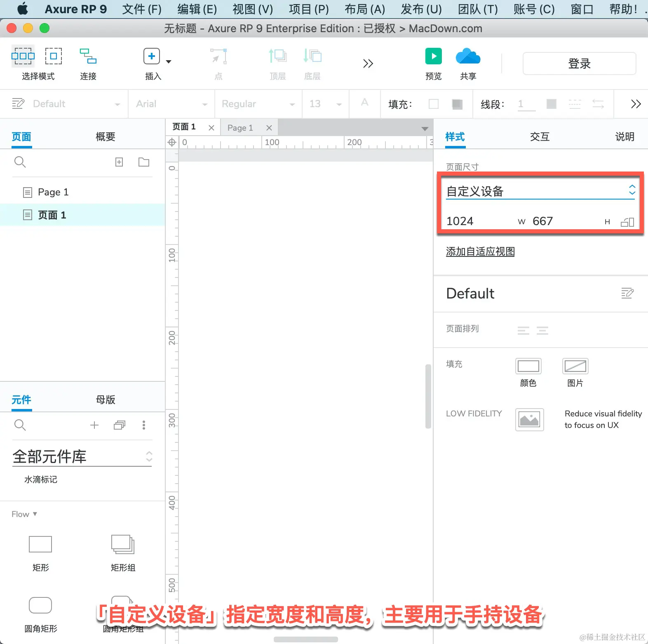Open the arrow style icon
The height and width of the screenshot is (644, 648).
[x=598, y=104]
